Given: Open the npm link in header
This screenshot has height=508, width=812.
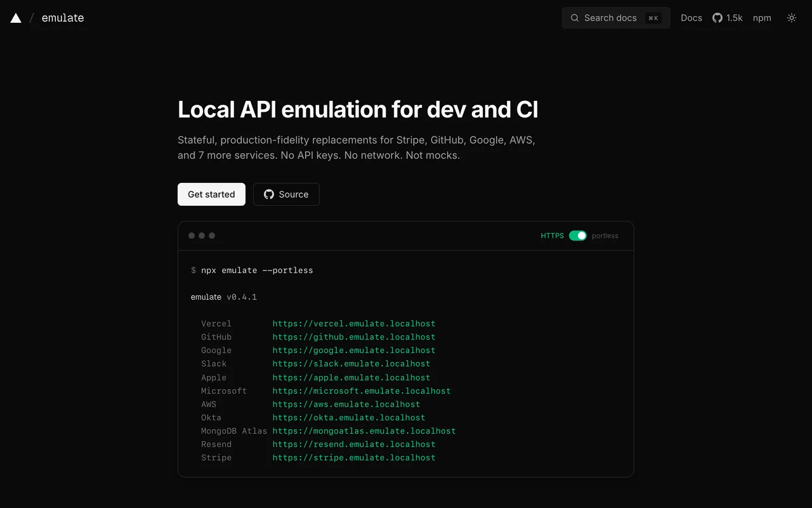Looking at the screenshot, I should 762,18.
